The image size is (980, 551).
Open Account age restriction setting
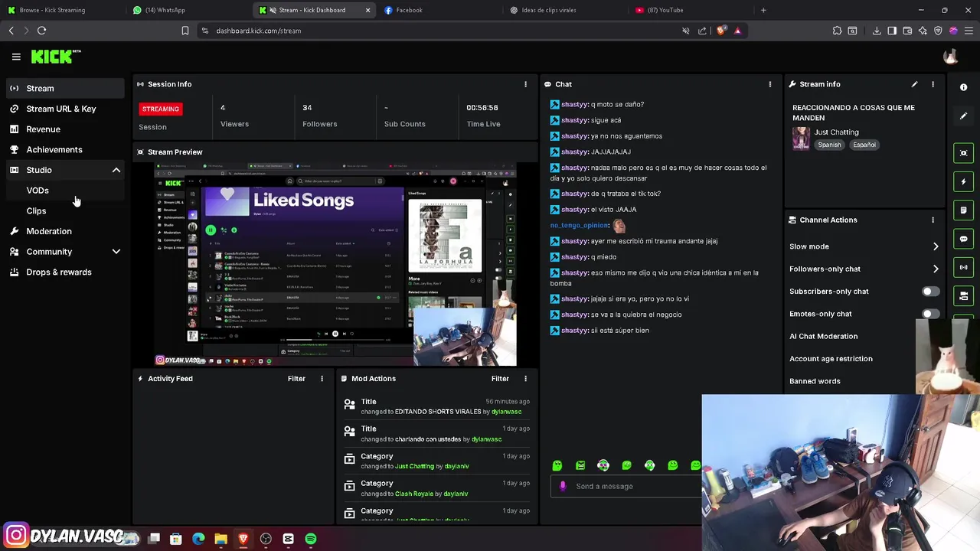pyautogui.click(x=831, y=358)
